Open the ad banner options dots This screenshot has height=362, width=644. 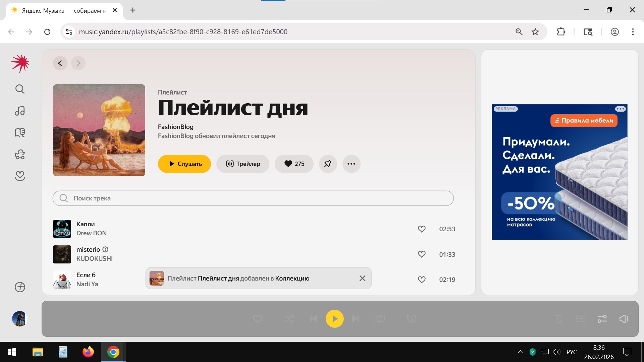[x=620, y=109]
